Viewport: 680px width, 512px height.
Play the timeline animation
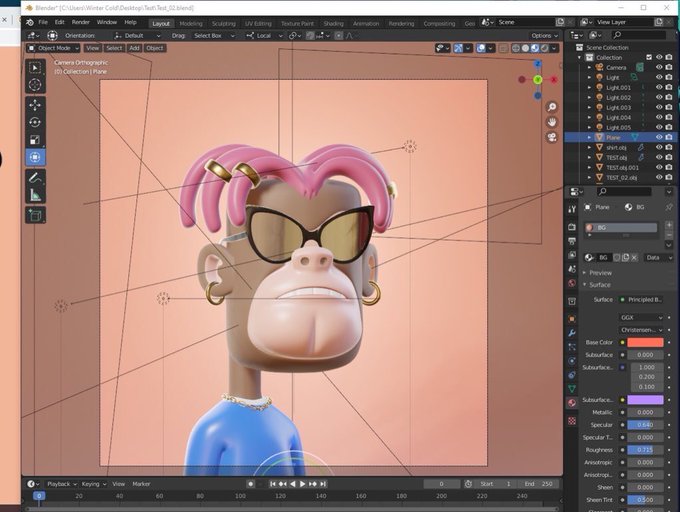coord(303,484)
